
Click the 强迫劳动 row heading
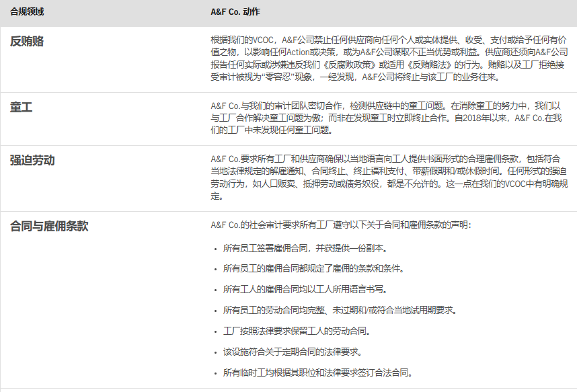[x=32, y=160]
